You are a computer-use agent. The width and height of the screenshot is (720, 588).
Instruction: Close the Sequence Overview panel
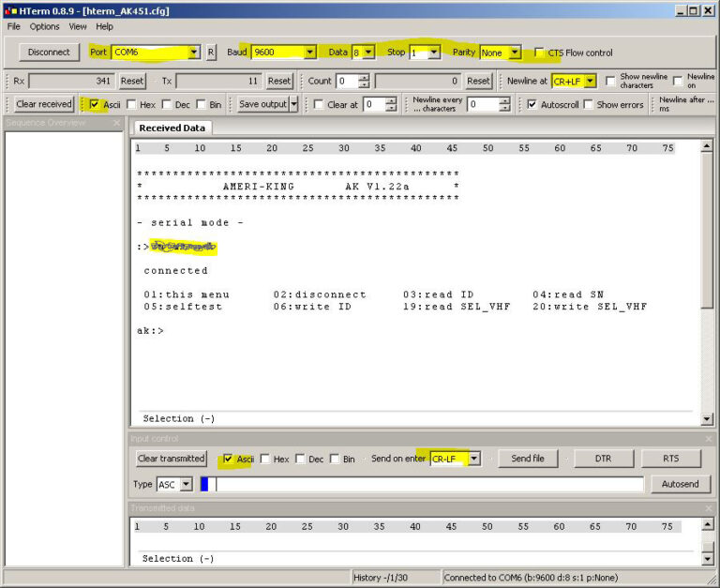click(x=116, y=123)
